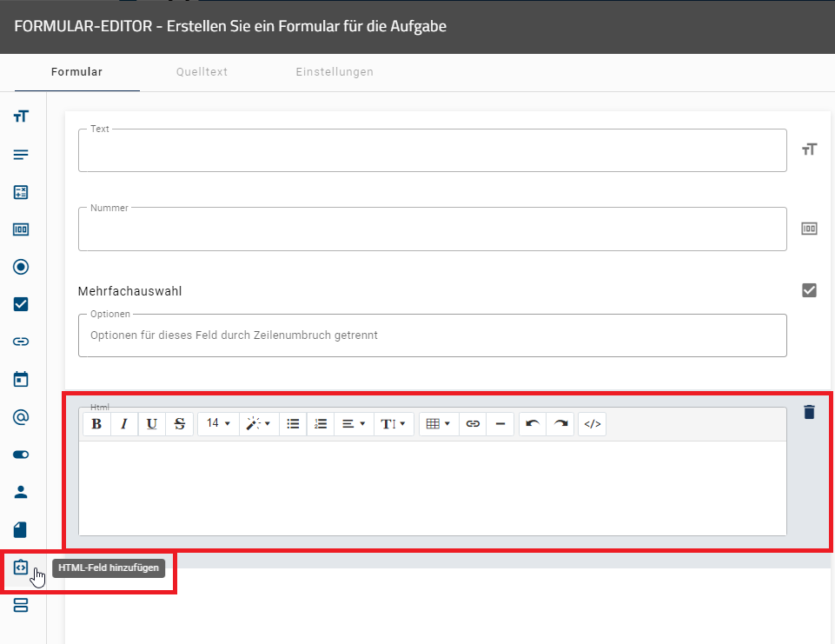Screen dimensions: 835x644
Task: Open the Einstellungen tab
Action: pyautogui.click(x=335, y=72)
